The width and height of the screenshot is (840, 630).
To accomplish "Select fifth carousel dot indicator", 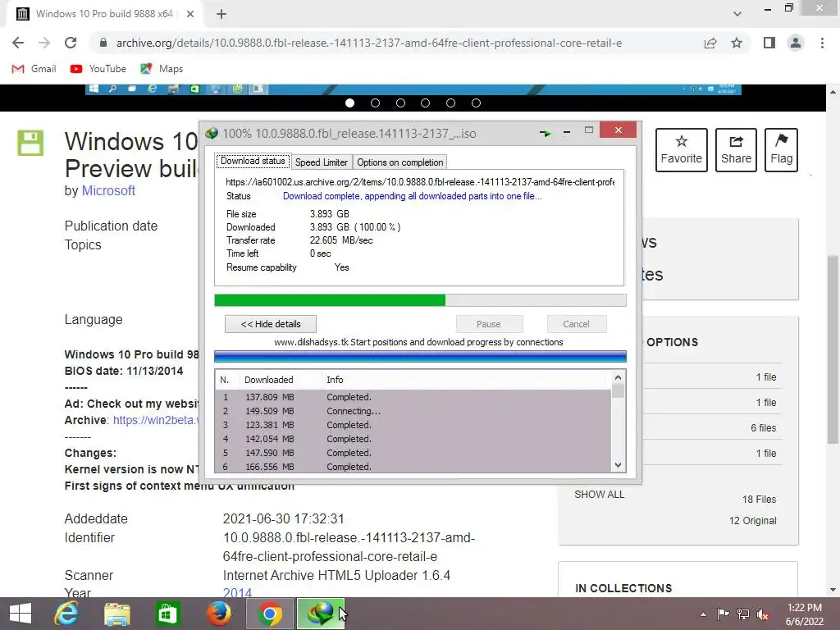I will click(x=450, y=103).
